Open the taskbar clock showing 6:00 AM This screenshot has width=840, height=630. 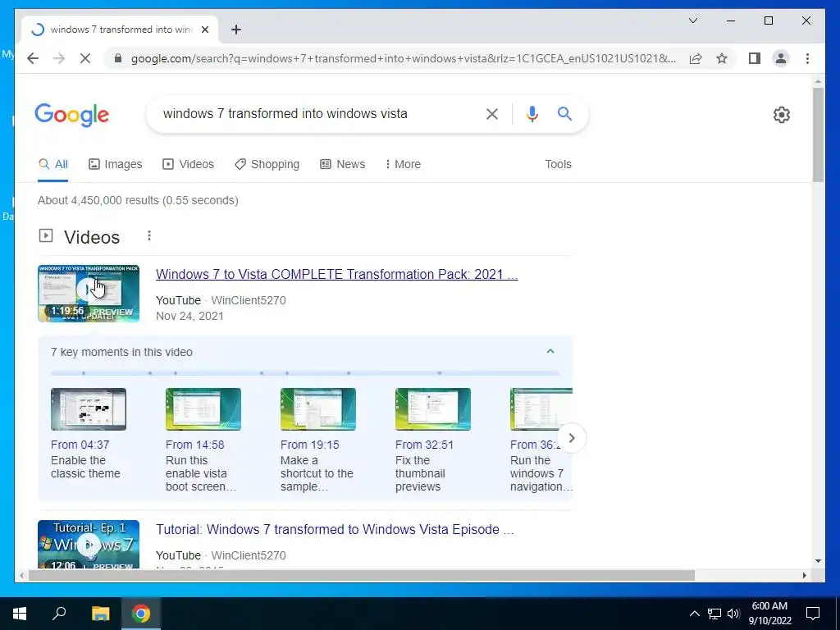pos(769,614)
